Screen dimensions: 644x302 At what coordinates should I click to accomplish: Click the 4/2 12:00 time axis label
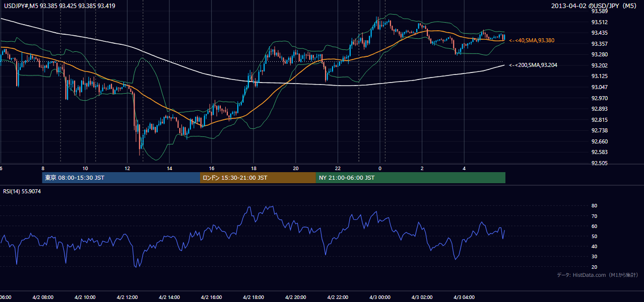click(x=127, y=297)
